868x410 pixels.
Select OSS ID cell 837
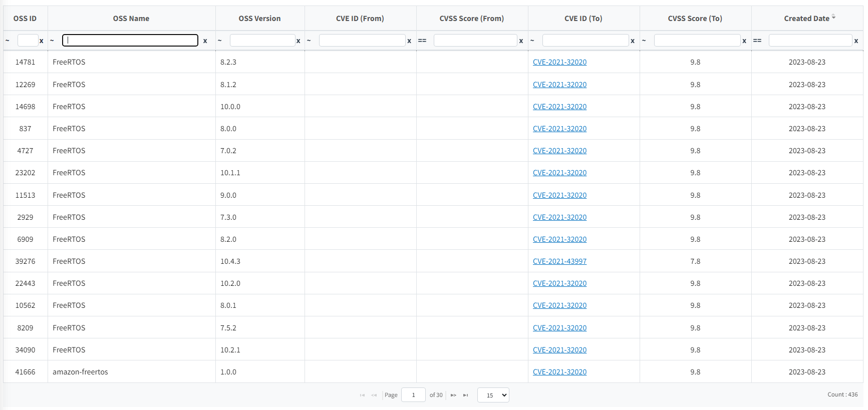tap(25, 129)
